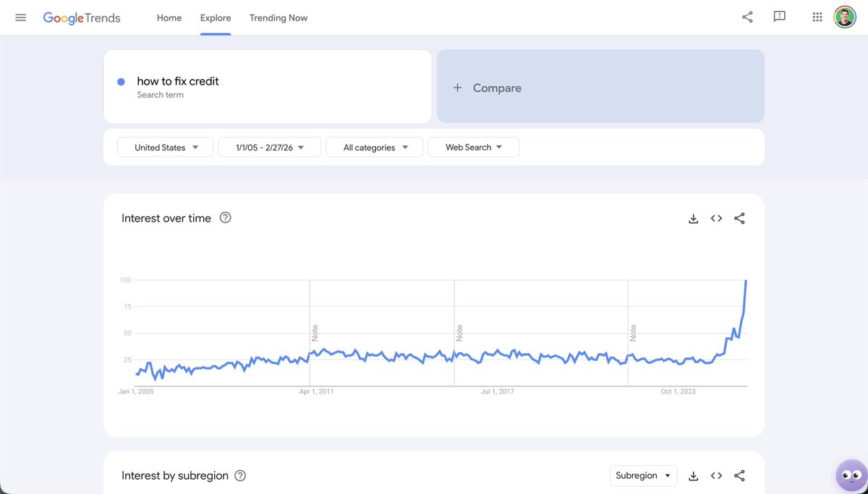This screenshot has width=868, height=494.
Task: Open the Trending Now tab
Action: tap(278, 18)
